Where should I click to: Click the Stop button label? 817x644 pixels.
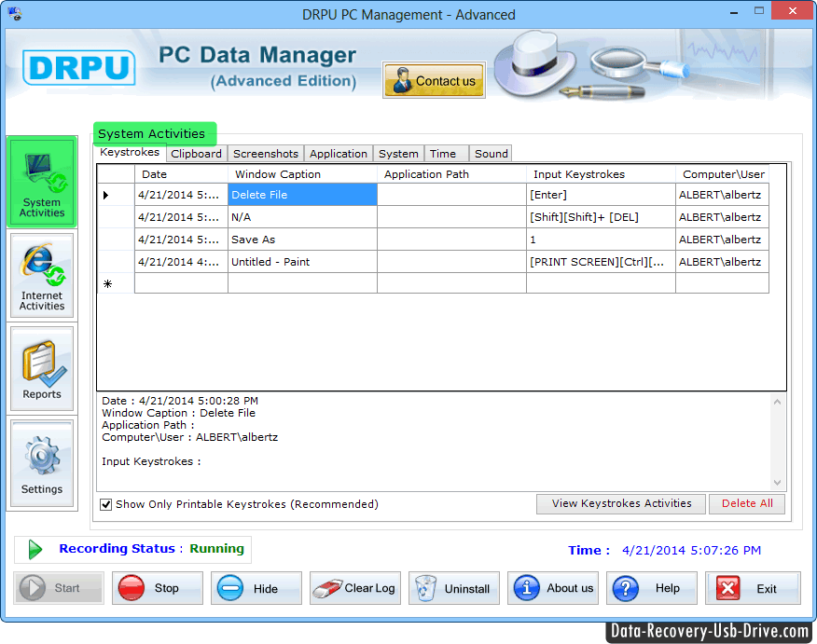pyautogui.click(x=167, y=588)
